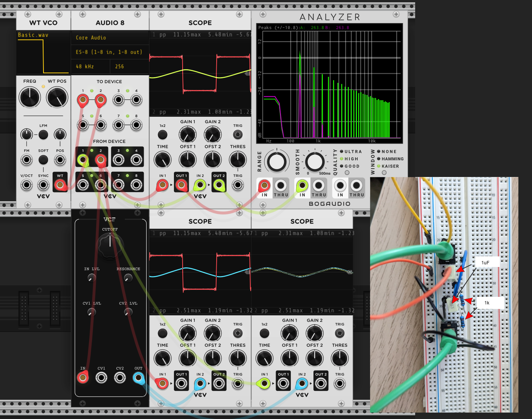Open the ES-8 audio device selector

coord(110,52)
